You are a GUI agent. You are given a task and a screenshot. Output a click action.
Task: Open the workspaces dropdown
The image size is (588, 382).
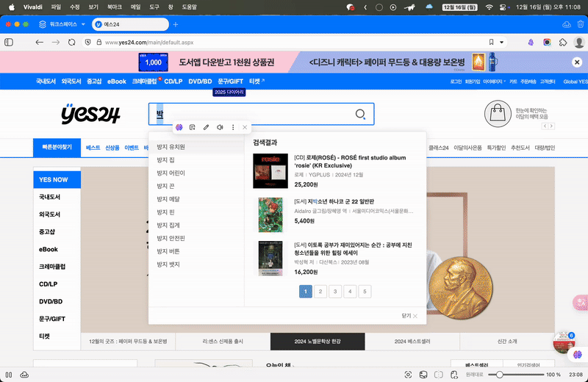[62, 24]
